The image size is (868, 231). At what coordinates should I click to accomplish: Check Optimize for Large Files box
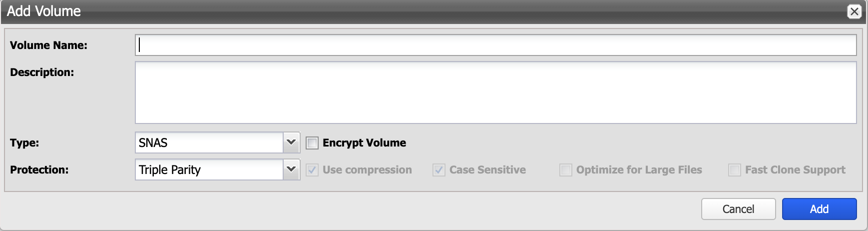coord(566,170)
